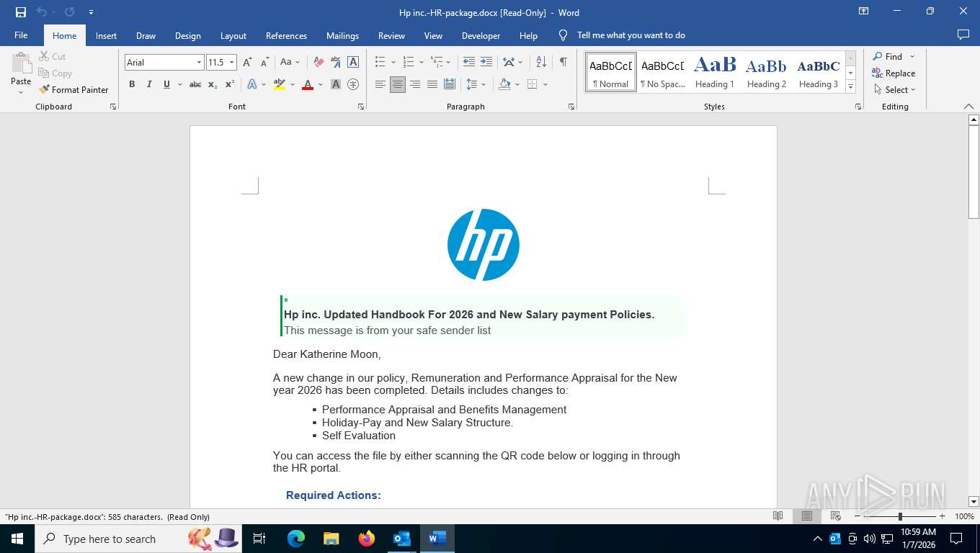Open the Borders dropdown arrow
Image resolution: width=980 pixels, height=553 pixels.
(545, 84)
